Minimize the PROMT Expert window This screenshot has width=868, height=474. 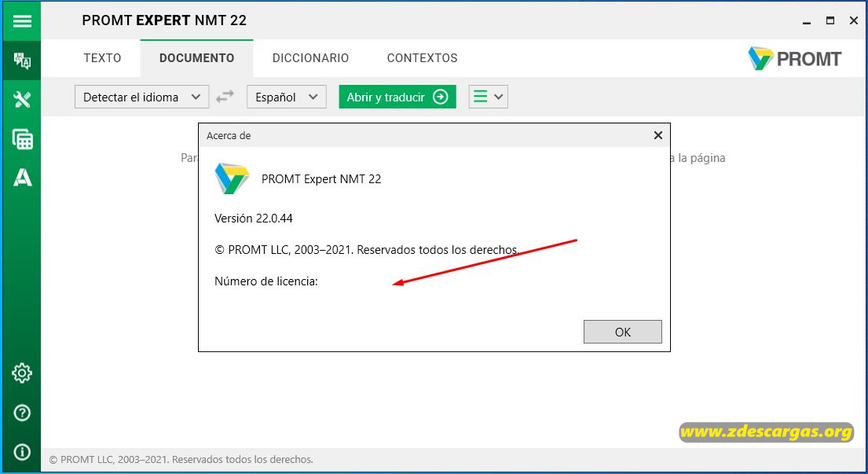807,21
